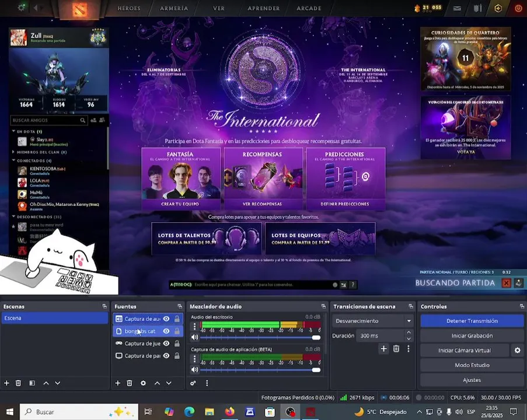Open the Ver tab
This screenshot has width=527, height=420.
(x=219, y=8)
